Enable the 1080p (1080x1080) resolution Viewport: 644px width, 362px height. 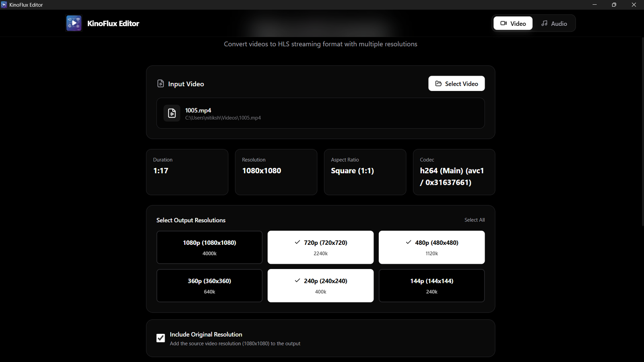(209, 247)
